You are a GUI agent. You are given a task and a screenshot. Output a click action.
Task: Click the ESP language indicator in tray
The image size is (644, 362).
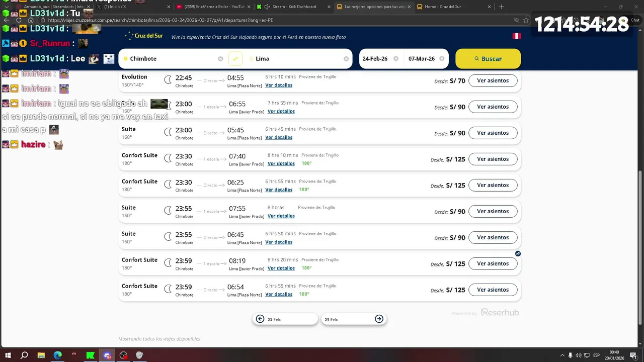597,355
